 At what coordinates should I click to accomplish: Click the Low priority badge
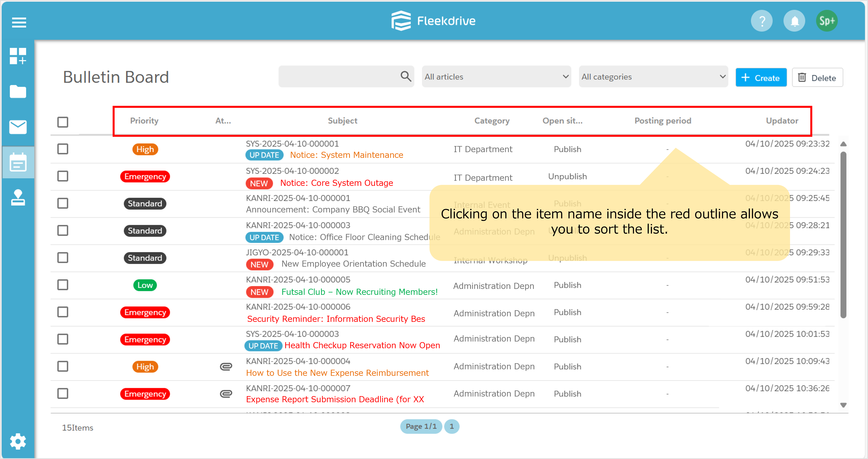pos(145,285)
